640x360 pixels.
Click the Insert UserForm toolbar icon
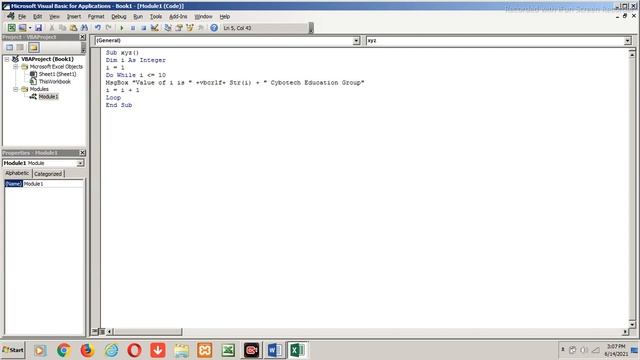(22, 28)
